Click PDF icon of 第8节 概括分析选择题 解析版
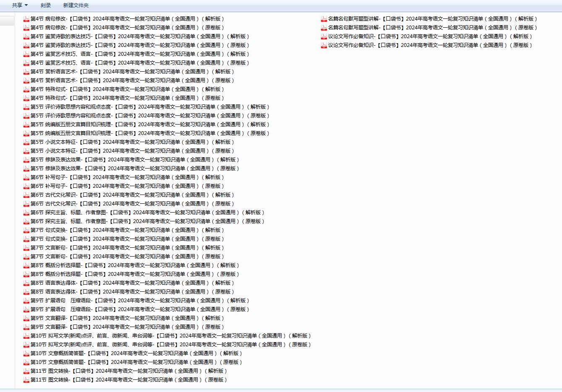Viewport: 562px width, 392px height. [x=26, y=265]
